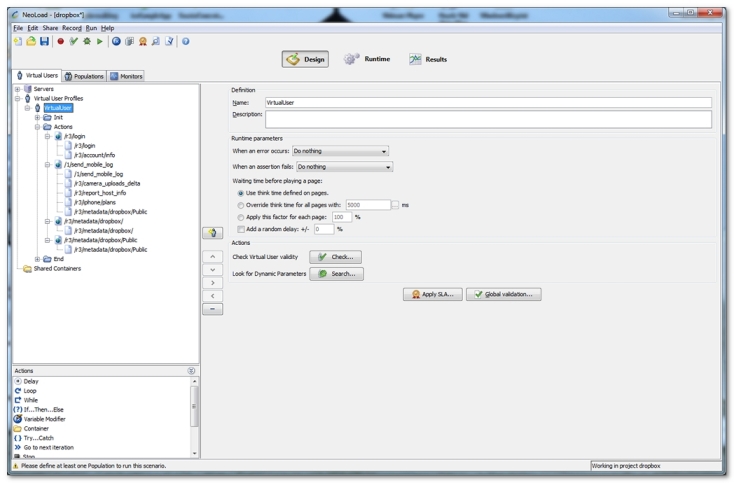Viewport: 734px width, 483px height.
Task: Select the Delay action icon
Action: (18, 381)
